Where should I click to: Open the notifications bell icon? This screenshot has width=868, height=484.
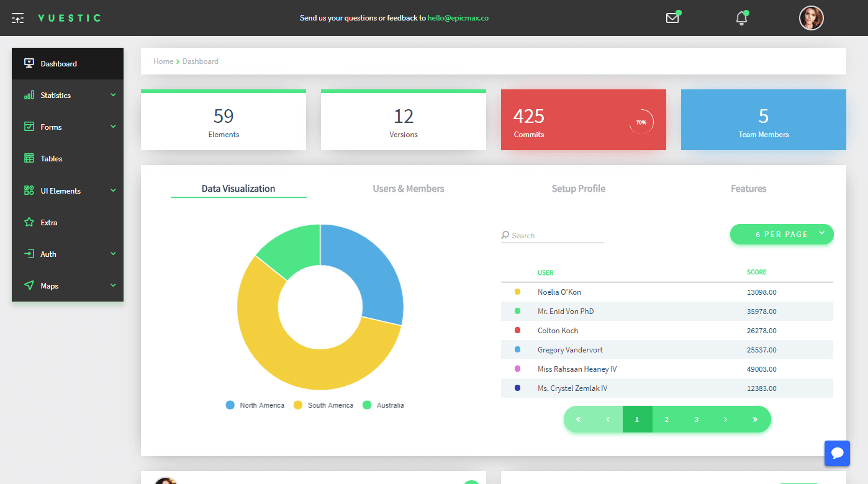[x=741, y=18]
